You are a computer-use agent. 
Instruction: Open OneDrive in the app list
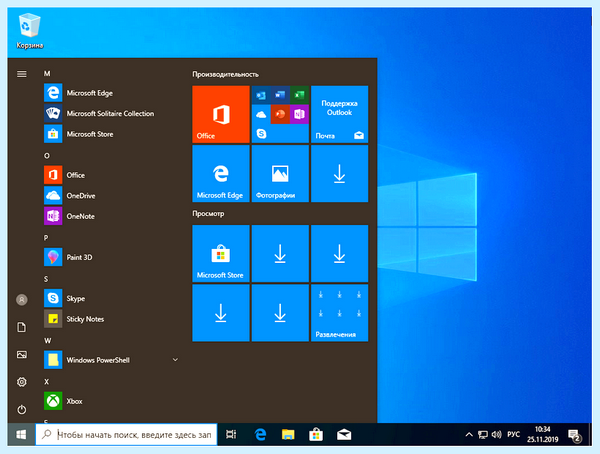[x=111, y=196]
